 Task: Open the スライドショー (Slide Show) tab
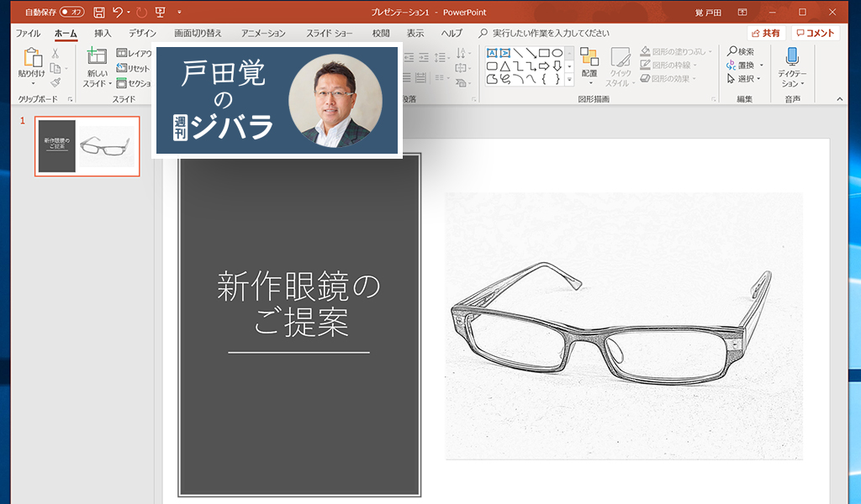pos(328,33)
